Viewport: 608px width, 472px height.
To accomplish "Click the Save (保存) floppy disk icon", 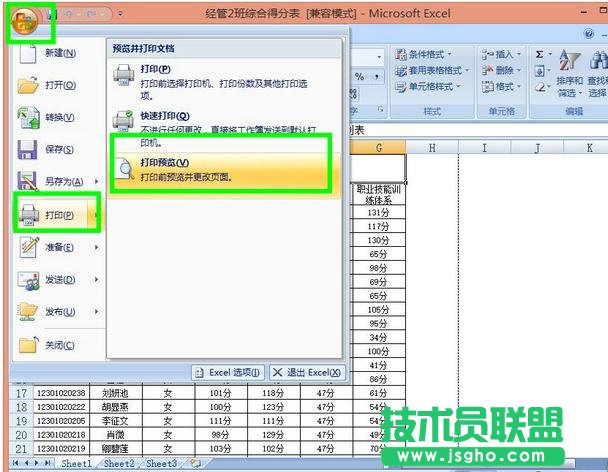I will [29, 150].
